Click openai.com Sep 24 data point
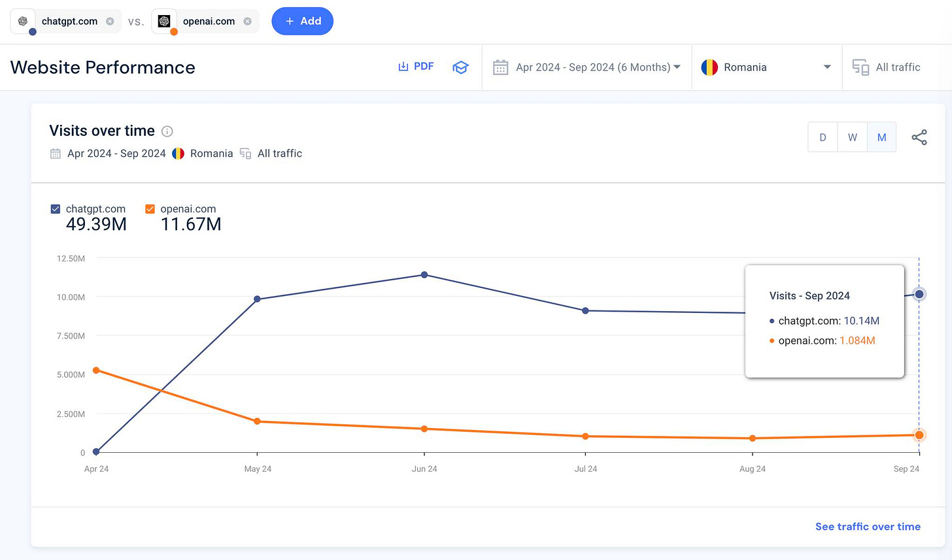Image resolution: width=952 pixels, height=560 pixels. tap(919, 435)
